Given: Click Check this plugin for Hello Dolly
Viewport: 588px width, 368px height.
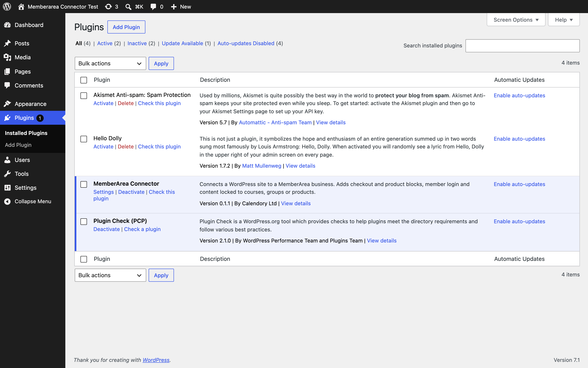Looking at the screenshot, I should pyautogui.click(x=159, y=147).
